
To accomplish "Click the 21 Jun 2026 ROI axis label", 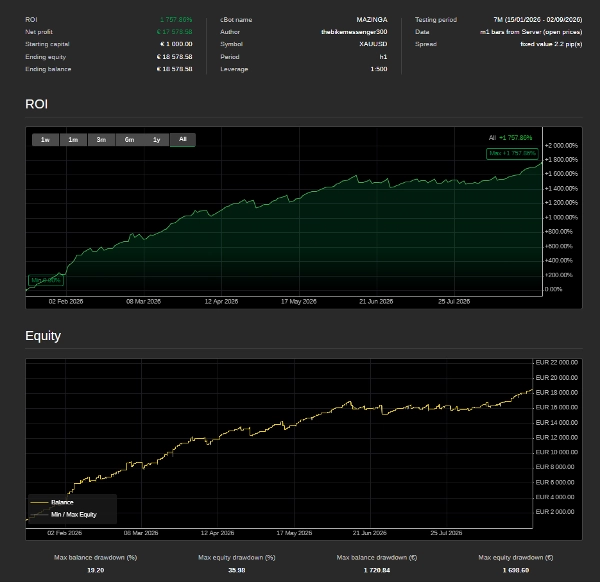I will [x=376, y=302].
